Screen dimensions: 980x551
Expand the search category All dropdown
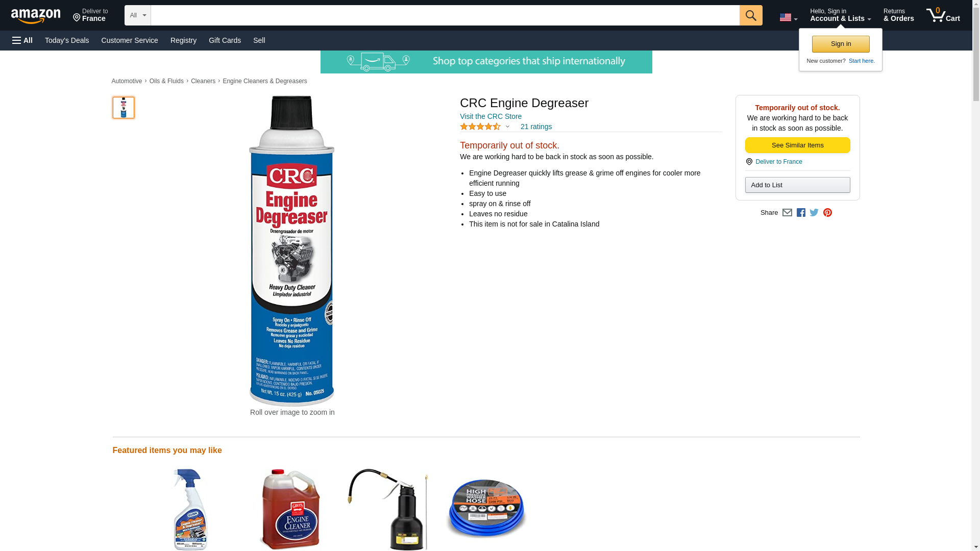pos(137,15)
